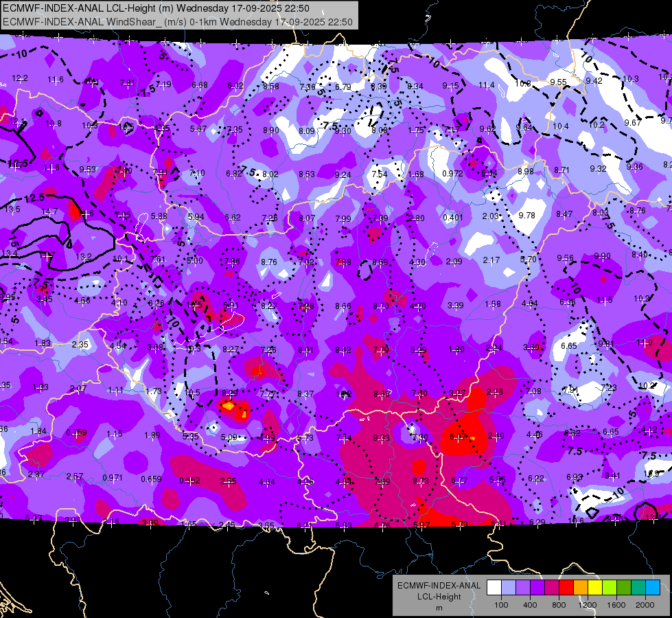Click the wind shear value 0.401

(453, 218)
